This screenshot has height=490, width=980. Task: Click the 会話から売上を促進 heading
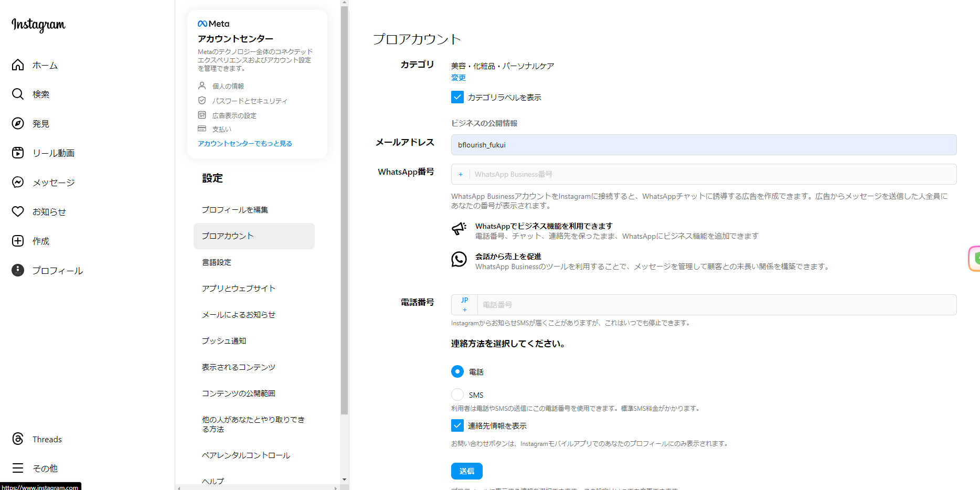pyautogui.click(x=508, y=257)
